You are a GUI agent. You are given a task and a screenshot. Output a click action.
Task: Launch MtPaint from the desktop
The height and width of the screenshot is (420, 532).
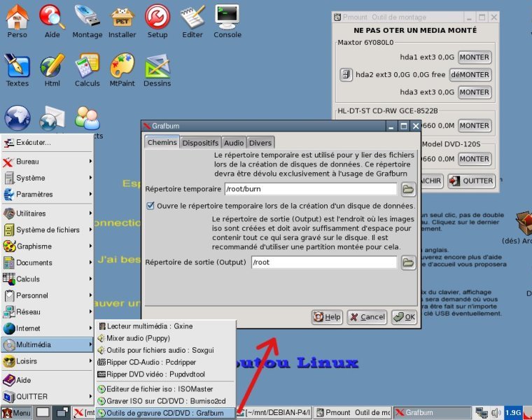122,67
